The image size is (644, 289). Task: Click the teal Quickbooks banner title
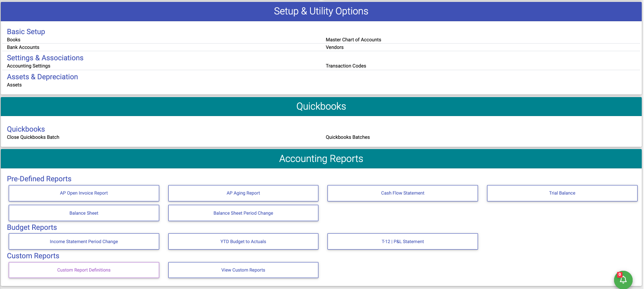point(321,107)
